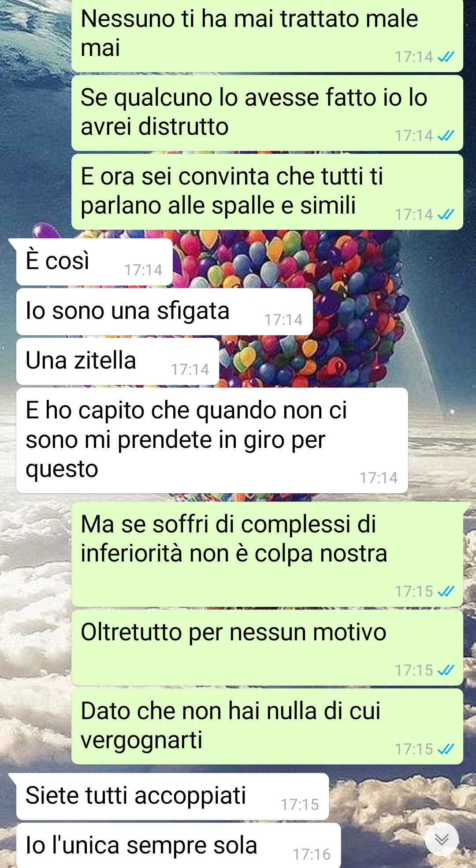Select sent message 'Oltretutto per nessun motivo'
The image size is (476, 868).
pos(267,648)
